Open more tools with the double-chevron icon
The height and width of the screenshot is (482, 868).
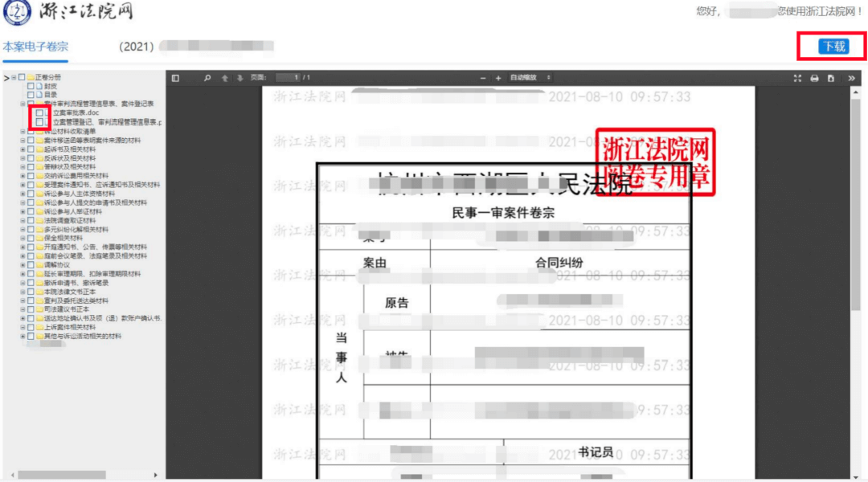point(852,78)
